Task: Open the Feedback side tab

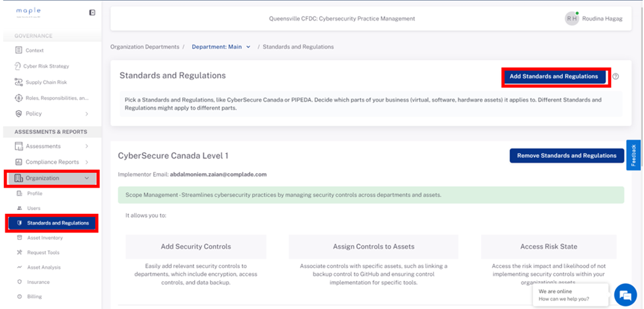Action: coord(633,155)
